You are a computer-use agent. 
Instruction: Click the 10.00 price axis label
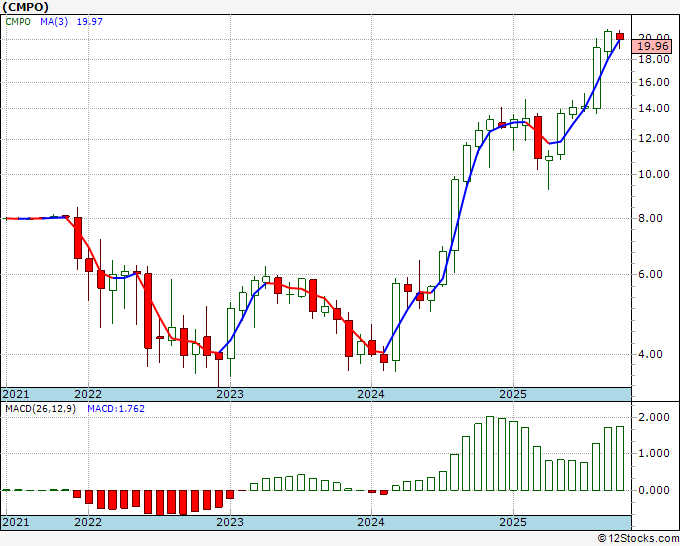coord(654,174)
